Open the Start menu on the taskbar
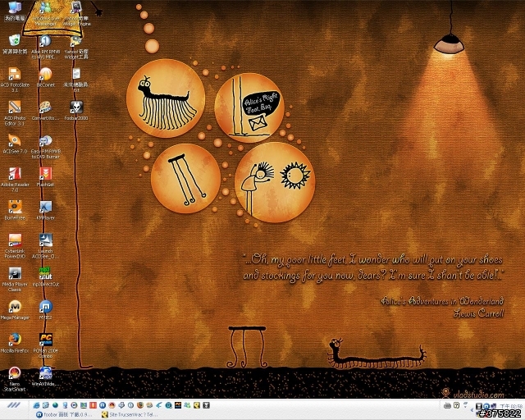 14,405
